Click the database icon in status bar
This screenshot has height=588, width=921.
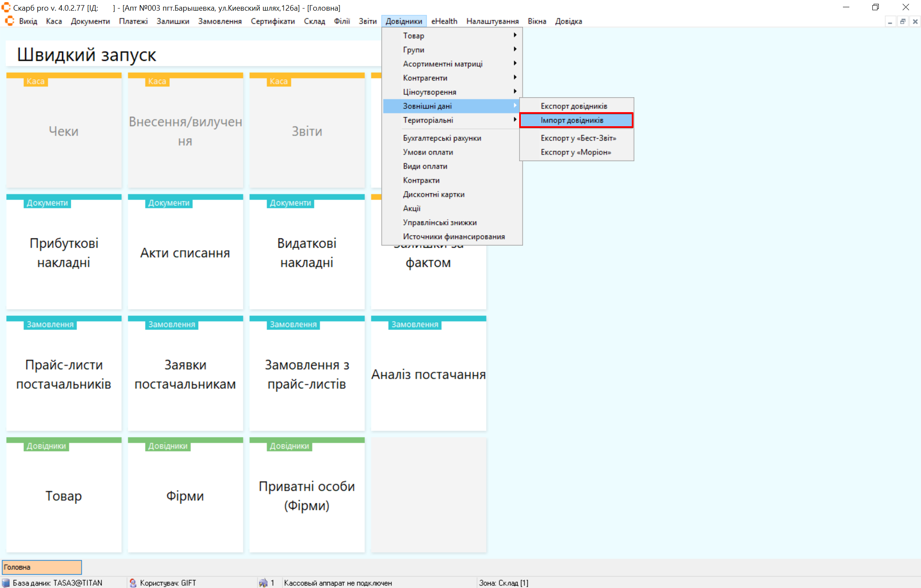[6, 583]
